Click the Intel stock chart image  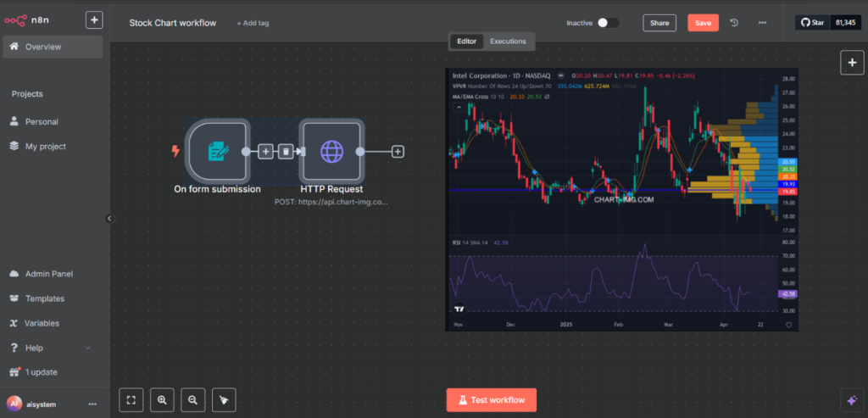(x=621, y=200)
